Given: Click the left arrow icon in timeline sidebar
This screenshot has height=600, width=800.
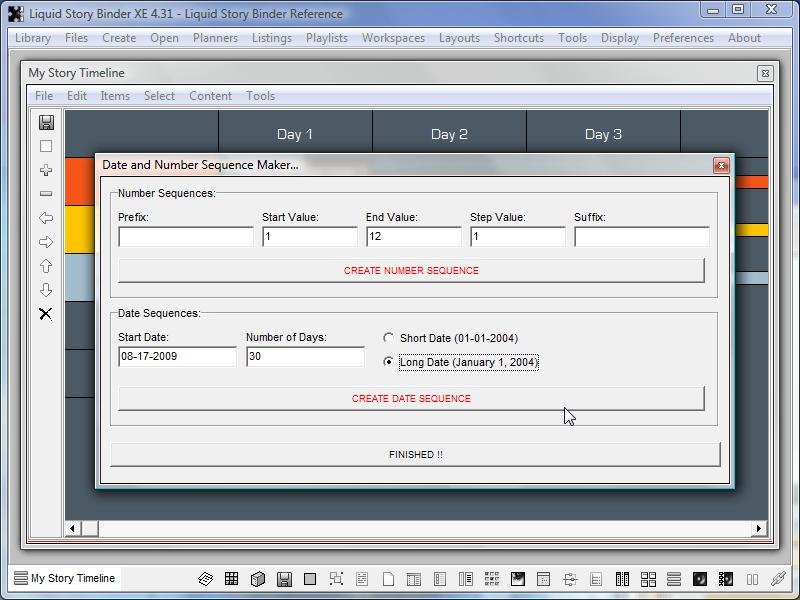Looking at the screenshot, I should click(x=46, y=218).
